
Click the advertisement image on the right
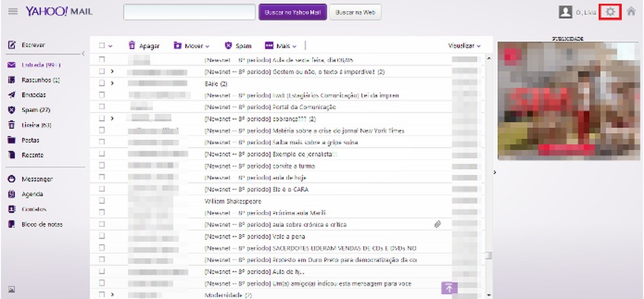(x=569, y=101)
